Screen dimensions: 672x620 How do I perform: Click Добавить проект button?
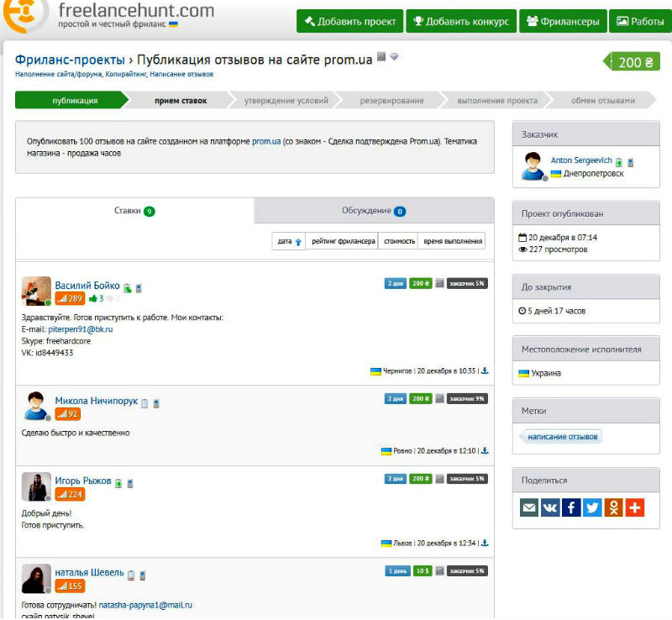coord(349,21)
